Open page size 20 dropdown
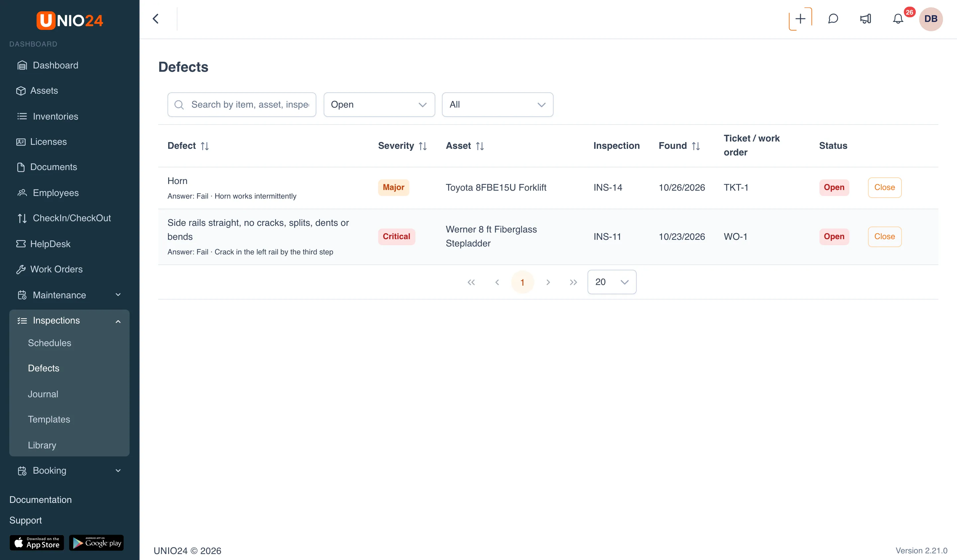This screenshot has width=957, height=560. point(612,282)
